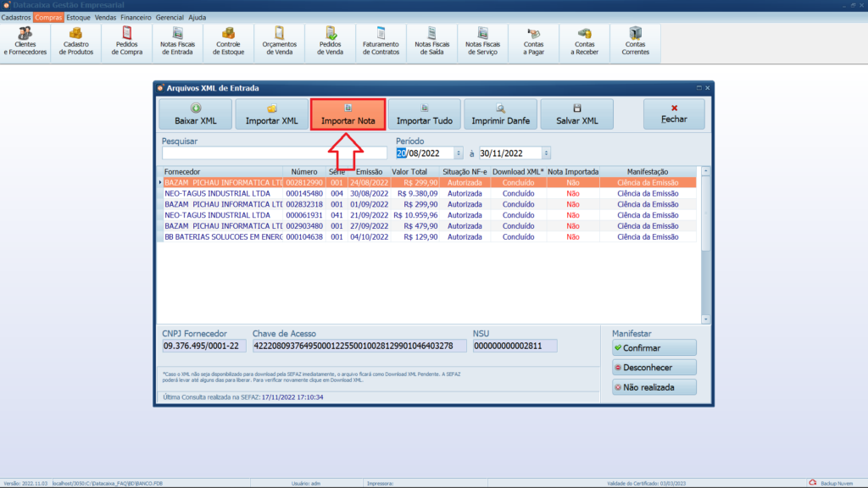This screenshot has width=868, height=488.
Task: Confirm the manifestation with Confirmar
Action: point(654,348)
